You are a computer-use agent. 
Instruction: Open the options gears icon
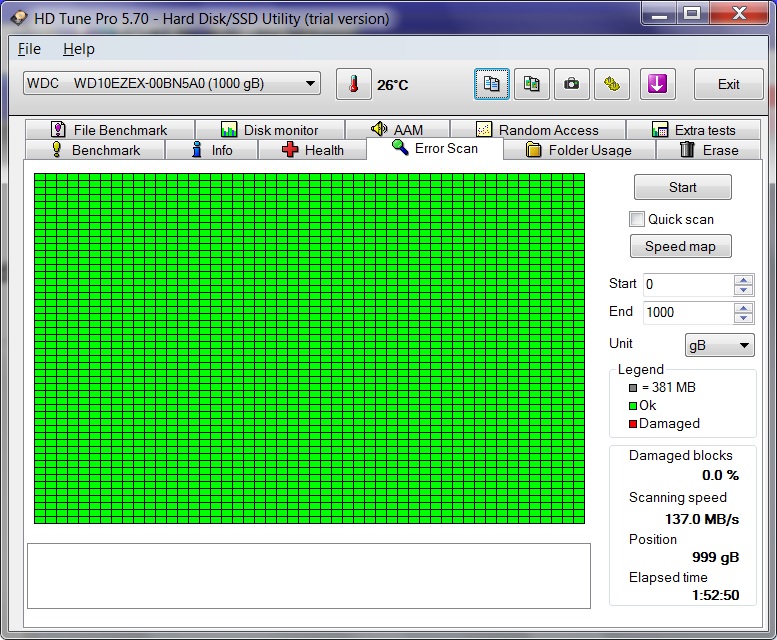(611, 85)
